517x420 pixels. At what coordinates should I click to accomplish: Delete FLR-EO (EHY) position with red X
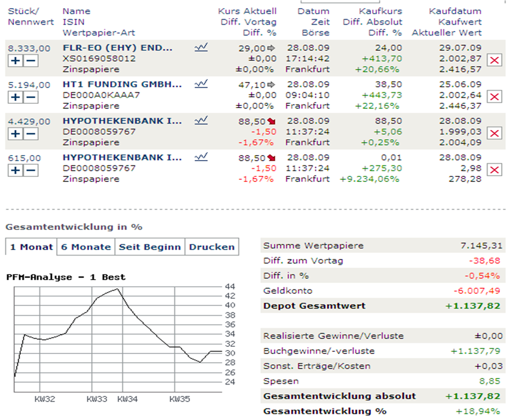pos(494,60)
